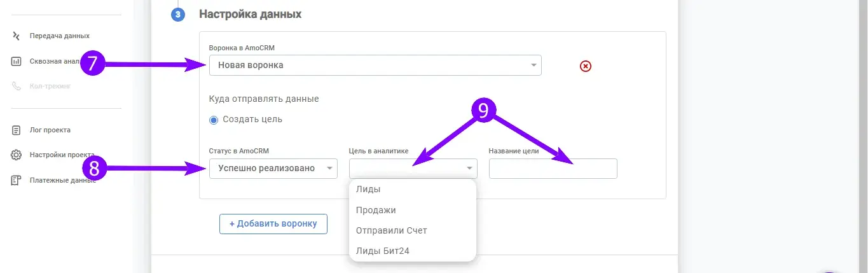Click the + Добавить воронку button

pyautogui.click(x=273, y=224)
